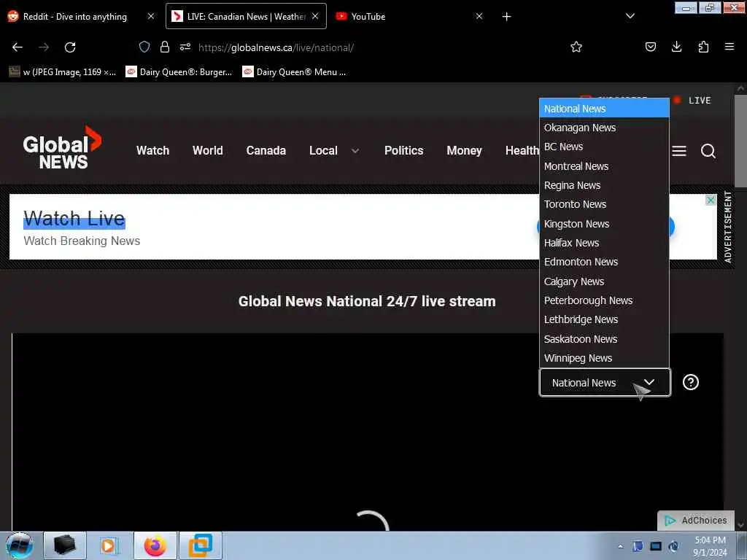Pick Peterborough News stream
Image resolution: width=747 pixels, height=560 pixels.
(604, 300)
